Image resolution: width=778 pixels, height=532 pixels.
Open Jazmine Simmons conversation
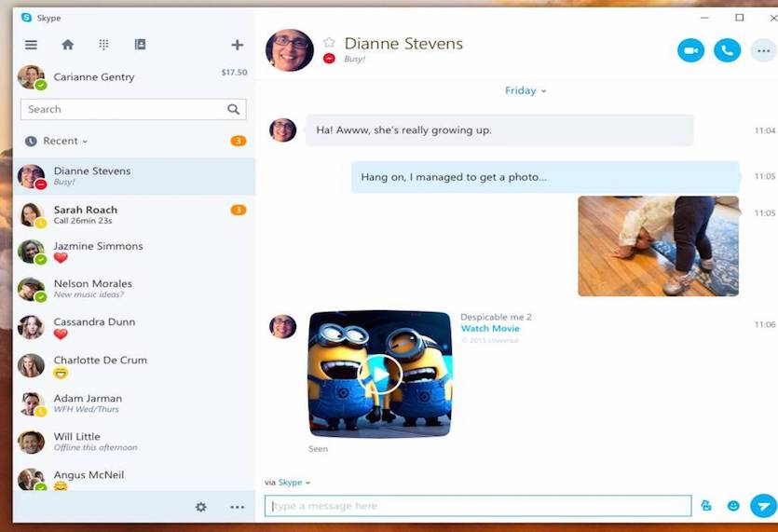coord(134,252)
